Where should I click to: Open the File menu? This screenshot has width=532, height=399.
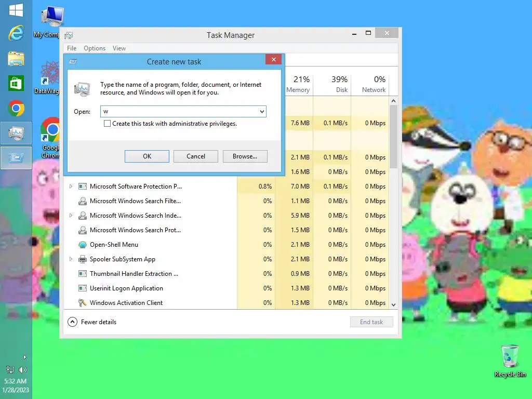(72, 48)
